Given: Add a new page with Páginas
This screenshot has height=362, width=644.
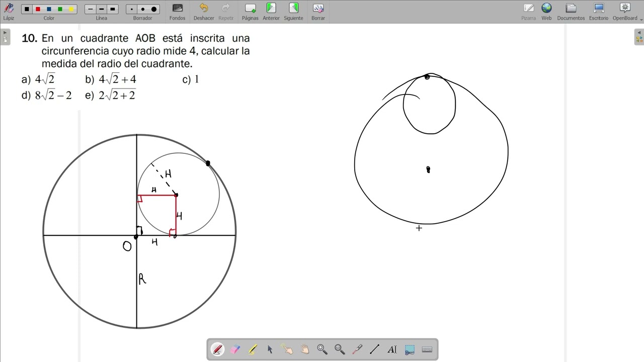Looking at the screenshot, I should pyautogui.click(x=250, y=11).
